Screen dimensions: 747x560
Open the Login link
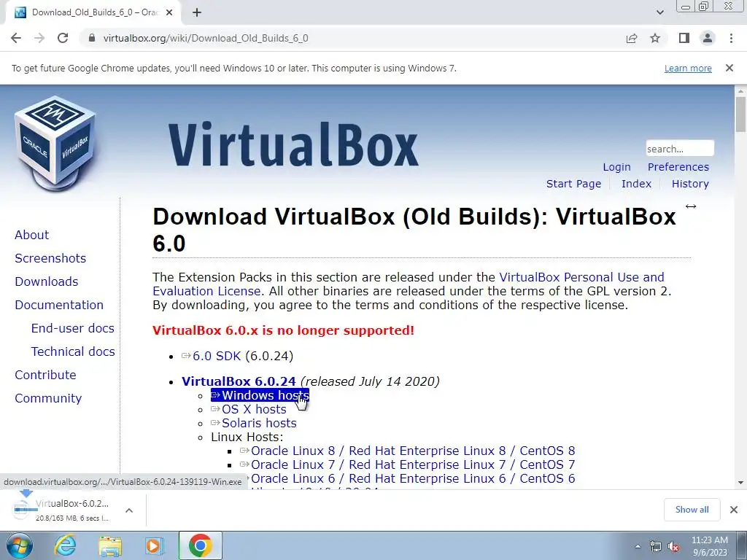click(x=616, y=167)
